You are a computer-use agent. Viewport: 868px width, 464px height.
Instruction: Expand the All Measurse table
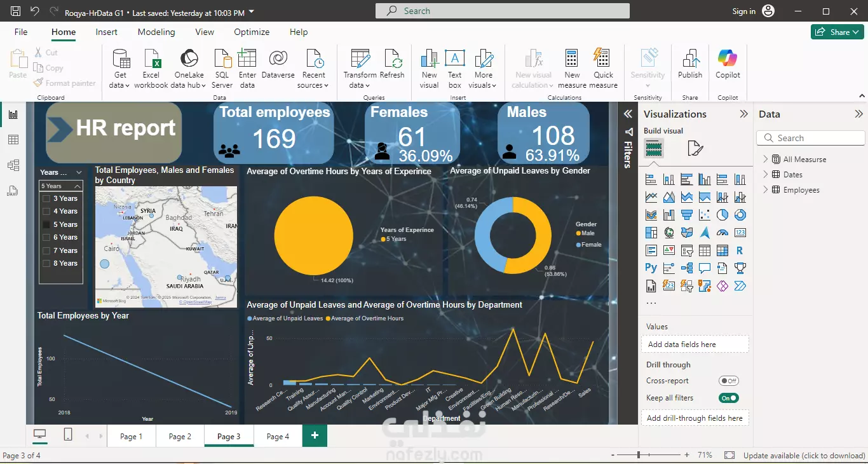tap(765, 159)
